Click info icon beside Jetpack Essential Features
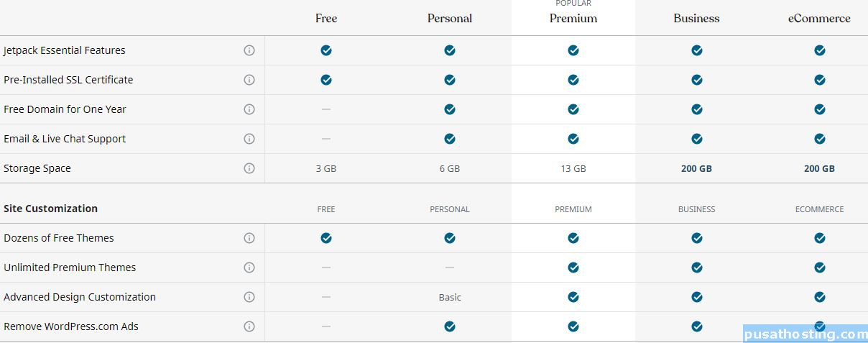The width and height of the screenshot is (868, 343). 249,50
